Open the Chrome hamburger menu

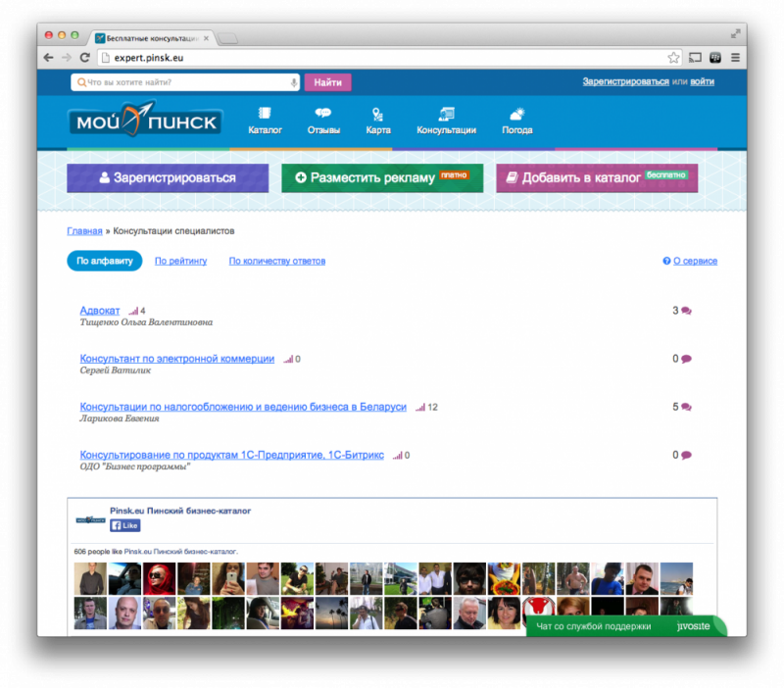[x=735, y=58]
